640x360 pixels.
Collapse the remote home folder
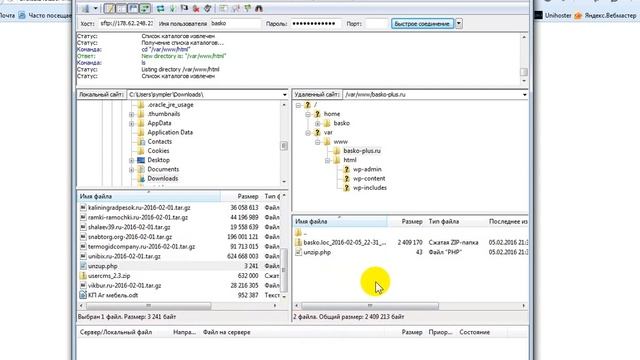point(308,114)
